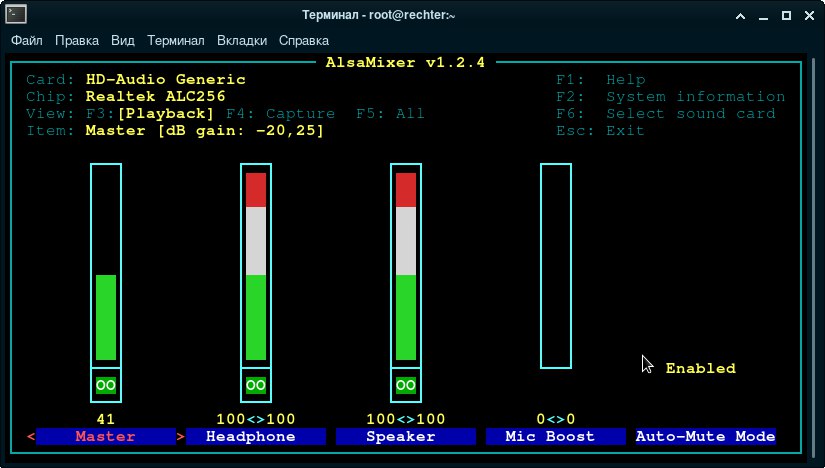Open the Вкладки menu
Image resolution: width=825 pixels, height=468 pixels.
[x=242, y=41]
